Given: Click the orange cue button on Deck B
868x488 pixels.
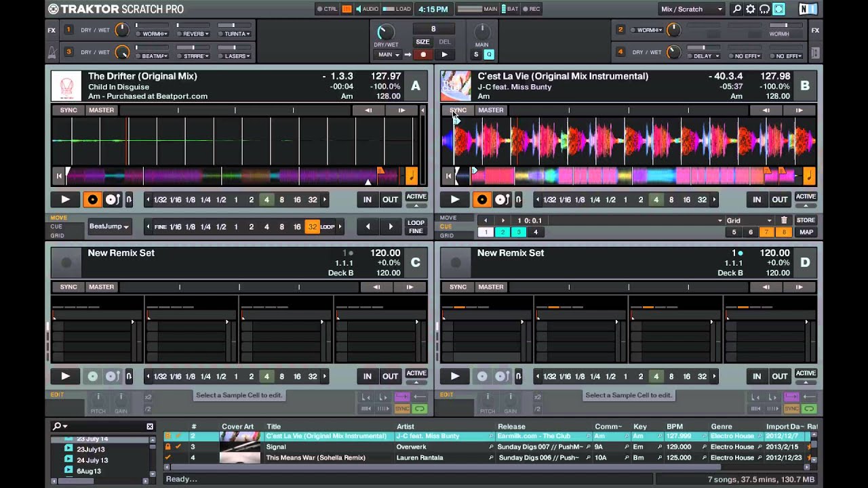Looking at the screenshot, I should [481, 199].
